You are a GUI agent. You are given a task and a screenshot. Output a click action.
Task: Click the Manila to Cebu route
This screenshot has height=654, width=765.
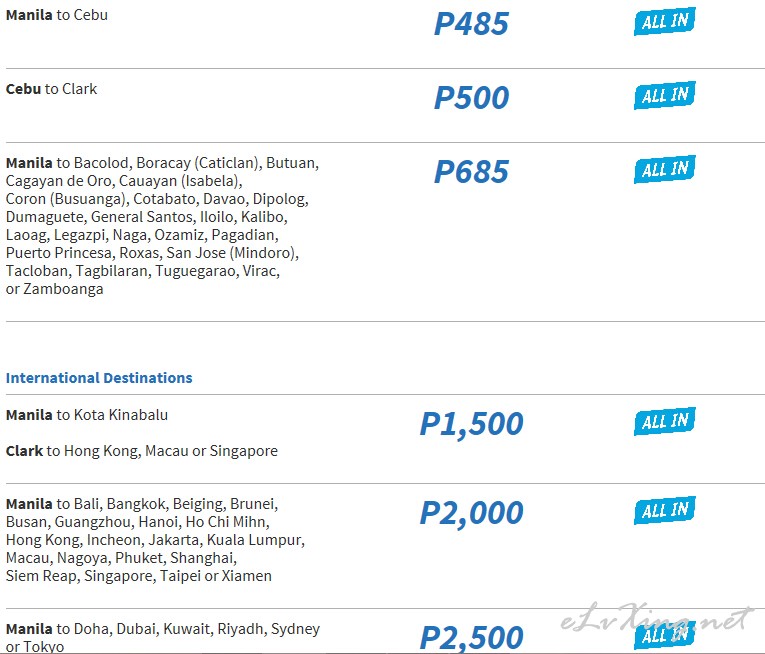57,15
